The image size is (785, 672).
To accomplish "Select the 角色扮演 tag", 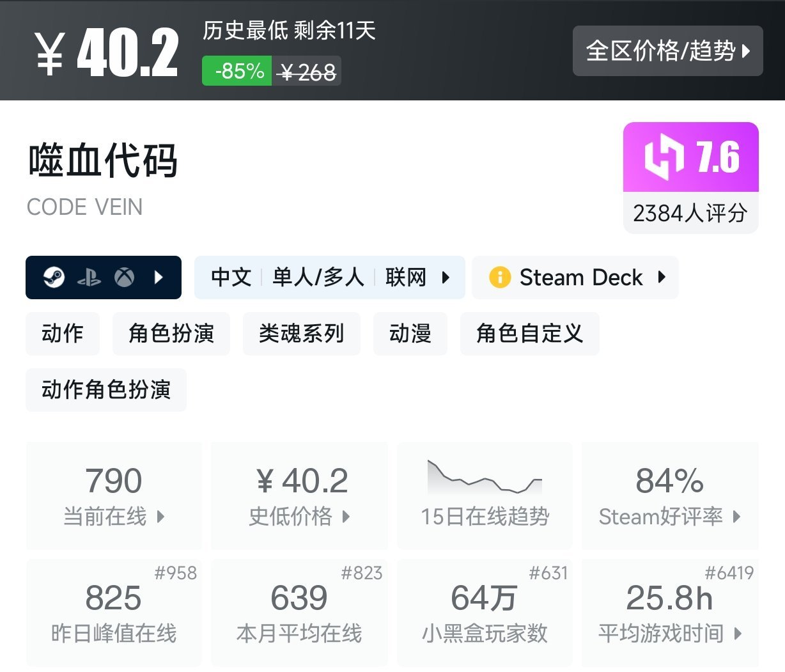I will point(171,334).
